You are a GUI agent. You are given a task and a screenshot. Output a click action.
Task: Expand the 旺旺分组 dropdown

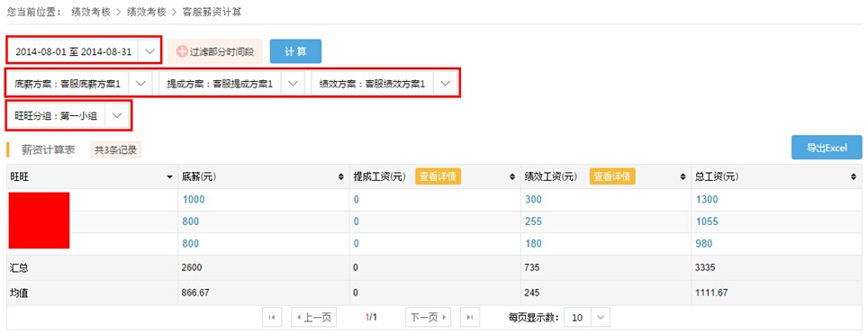click(x=116, y=116)
